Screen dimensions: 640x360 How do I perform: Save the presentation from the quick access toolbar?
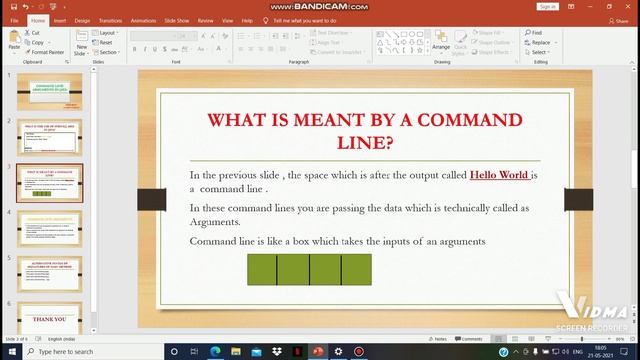14,7
